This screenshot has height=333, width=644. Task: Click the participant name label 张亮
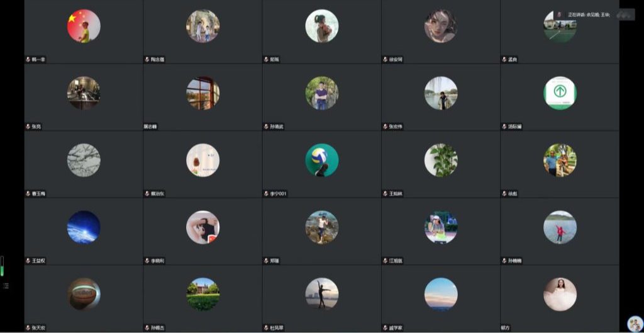pos(36,127)
